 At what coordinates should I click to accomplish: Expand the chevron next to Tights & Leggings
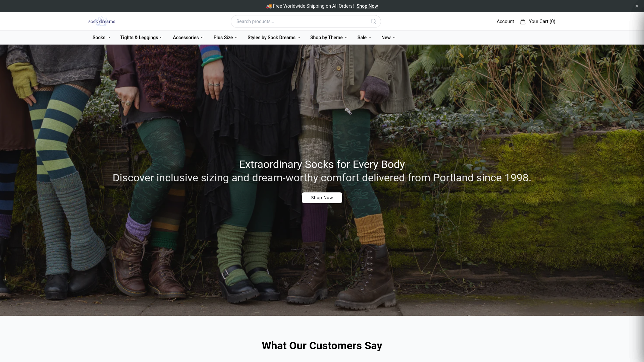pyautogui.click(x=161, y=38)
